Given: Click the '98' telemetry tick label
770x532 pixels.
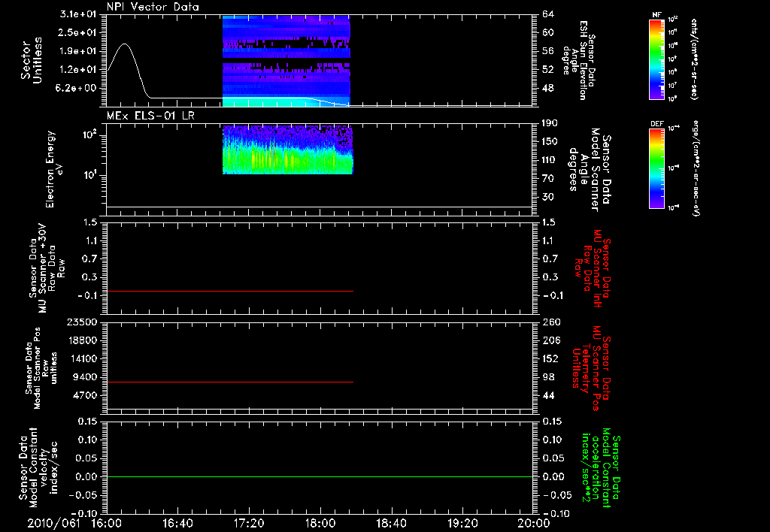Looking at the screenshot, I should [548, 377].
